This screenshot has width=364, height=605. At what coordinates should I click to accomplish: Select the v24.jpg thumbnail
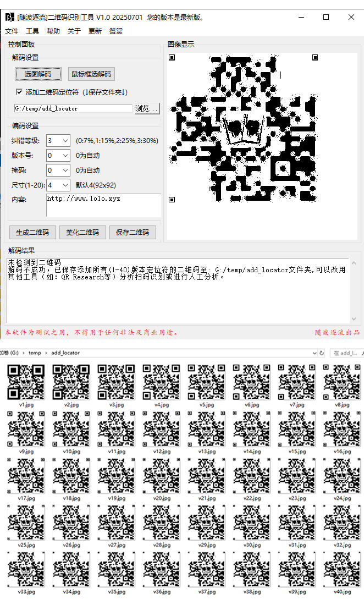342,476
